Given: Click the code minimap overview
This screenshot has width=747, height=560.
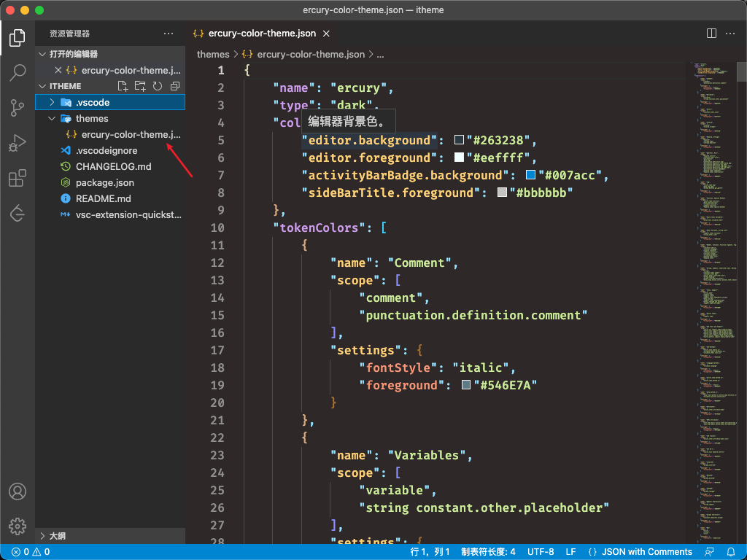Looking at the screenshot, I should pos(713,303).
